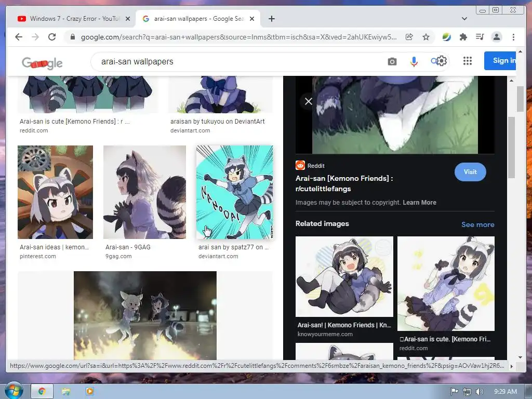Select the arai-san wallpapers tab
Viewport: 532px width, 399px height.
[198, 19]
